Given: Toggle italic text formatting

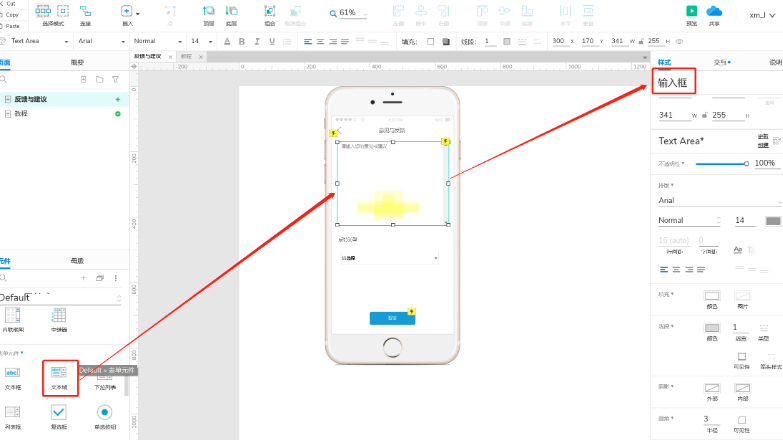Looking at the screenshot, I should (x=257, y=41).
